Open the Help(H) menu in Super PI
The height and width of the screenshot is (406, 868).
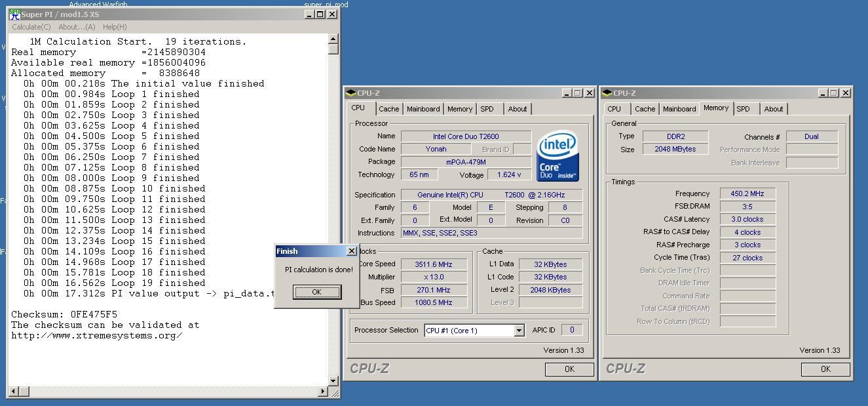(x=115, y=27)
